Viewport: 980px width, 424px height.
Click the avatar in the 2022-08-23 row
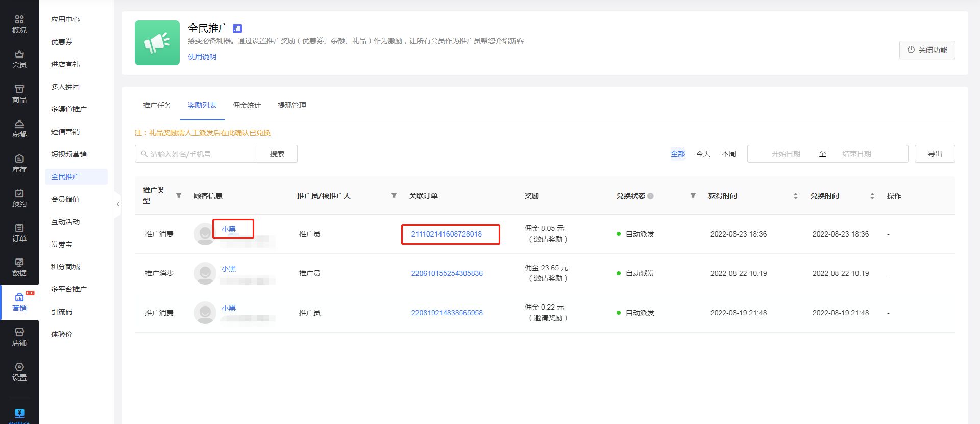pos(205,234)
